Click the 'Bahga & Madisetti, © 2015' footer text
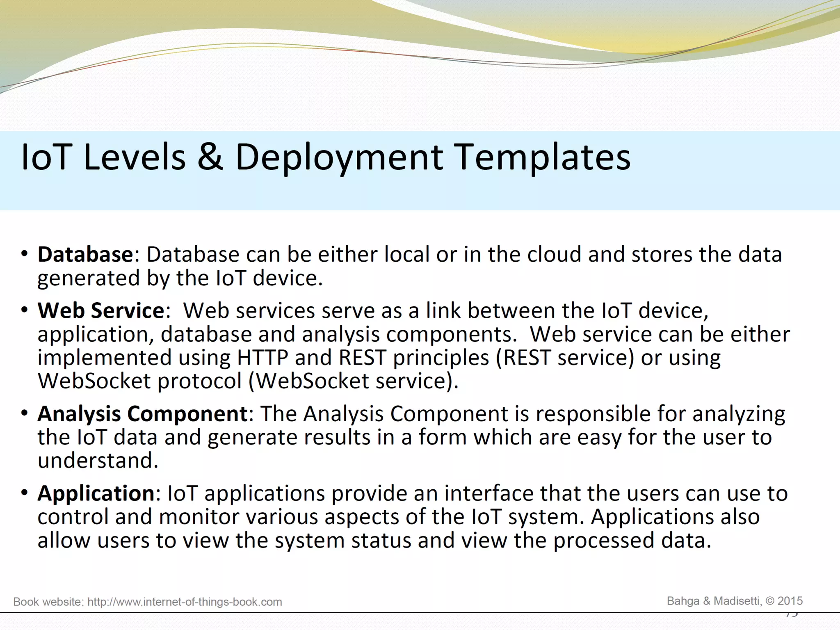 (734, 601)
